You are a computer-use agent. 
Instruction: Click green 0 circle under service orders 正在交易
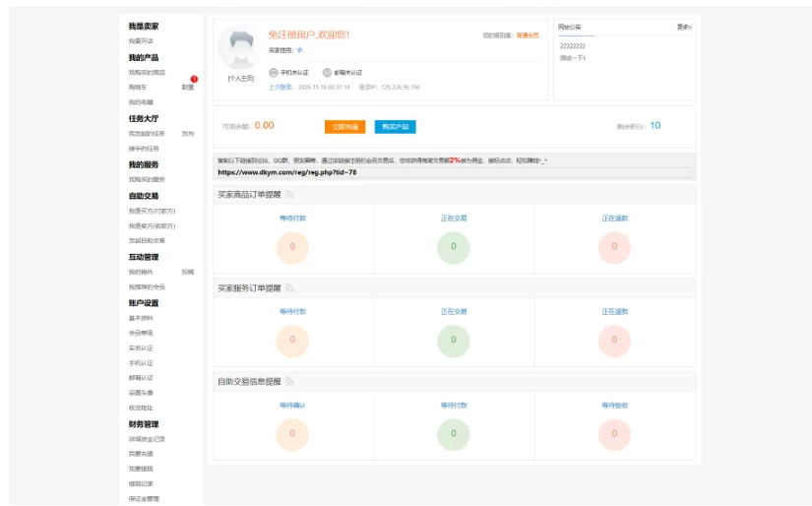click(x=454, y=341)
